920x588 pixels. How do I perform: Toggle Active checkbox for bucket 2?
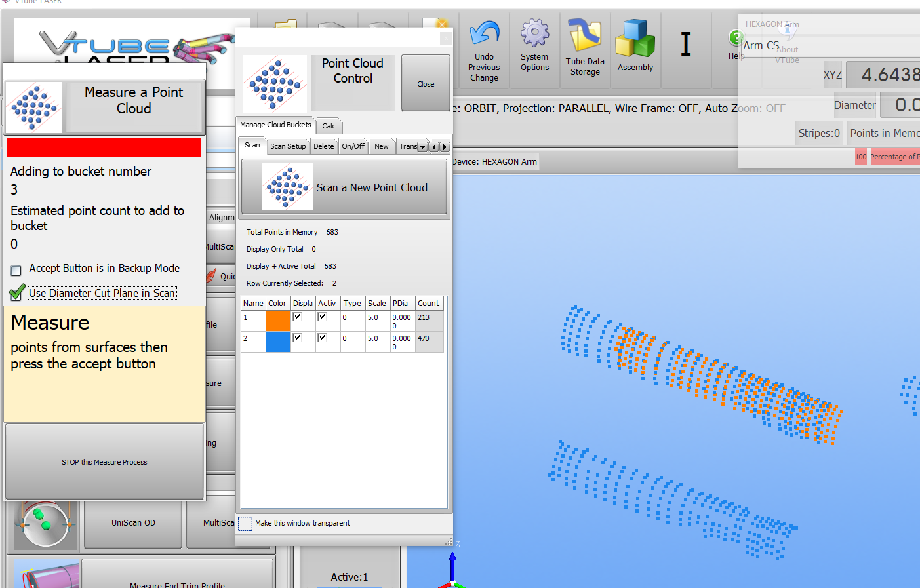[322, 338]
